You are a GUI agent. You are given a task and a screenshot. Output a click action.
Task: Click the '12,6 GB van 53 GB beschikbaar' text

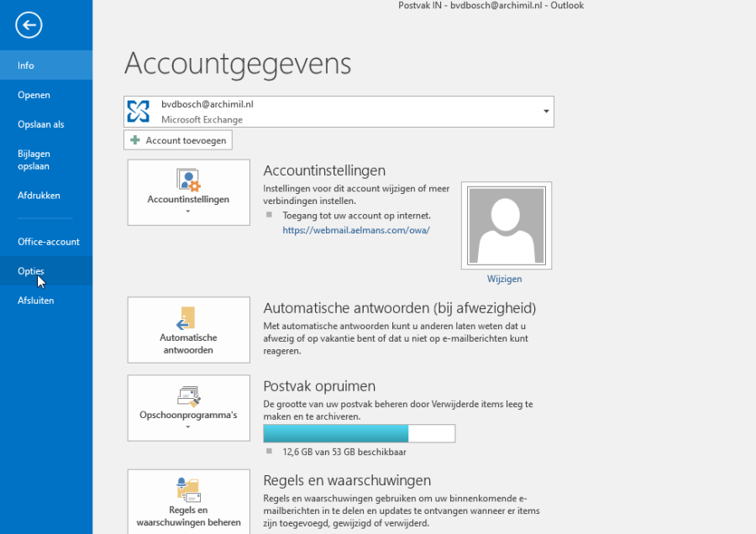point(344,452)
